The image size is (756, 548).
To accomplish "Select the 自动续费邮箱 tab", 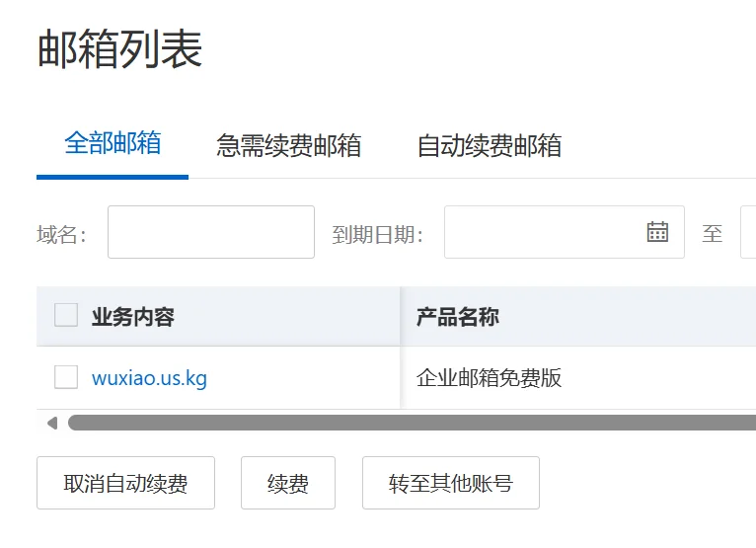I will pyautogui.click(x=489, y=146).
